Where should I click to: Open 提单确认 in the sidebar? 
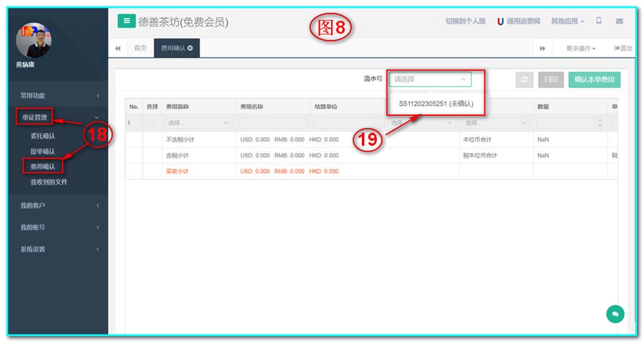[x=43, y=151]
